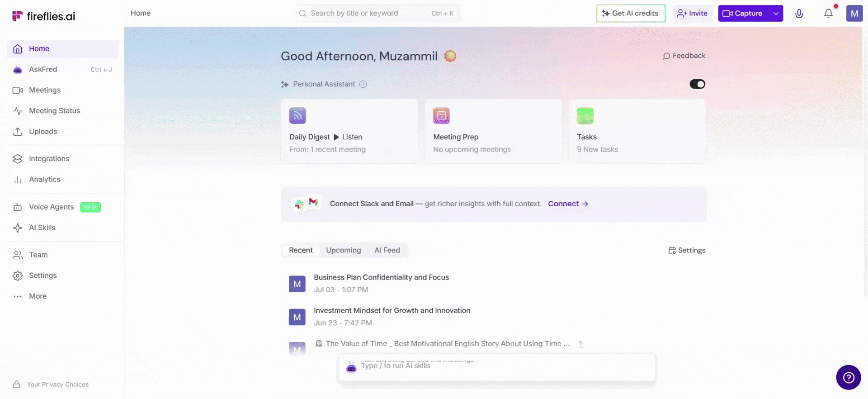Open calendar Settings beside tabs
868x399 pixels.
687,251
